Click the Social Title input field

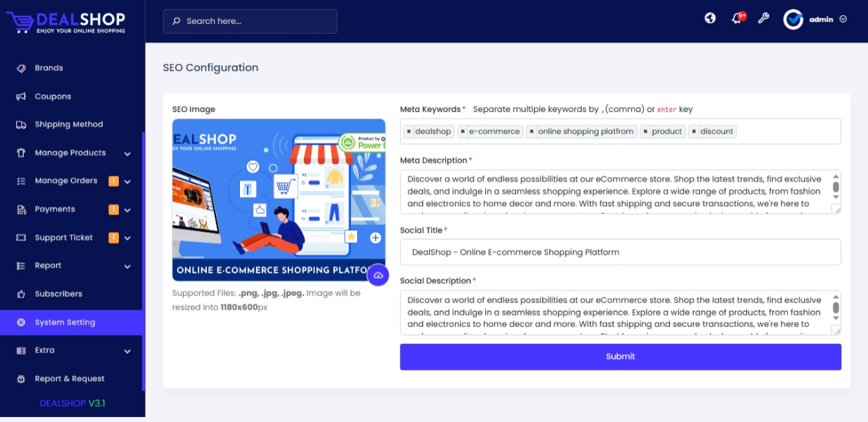tap(620, 252)
